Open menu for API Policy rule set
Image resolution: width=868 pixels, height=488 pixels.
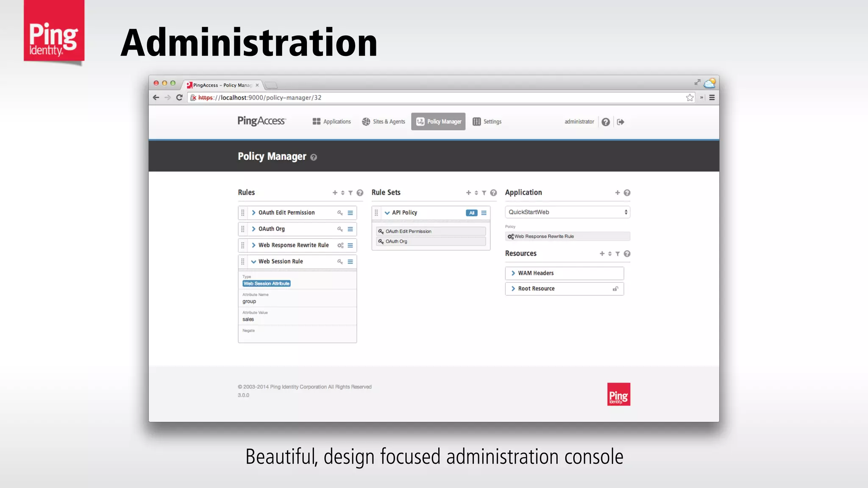point(484,213)
